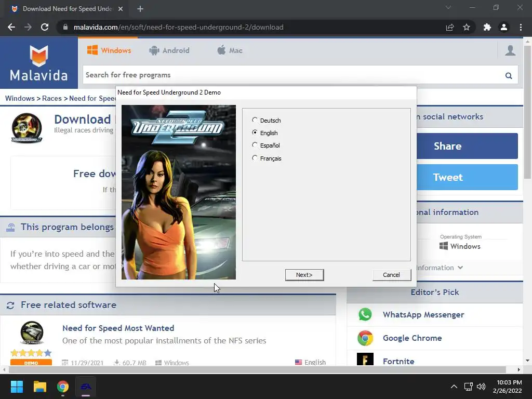Screen dimensions: 532x399
Task: Open WhatsApp Messenger editor's pick
Action: pos(423,314)
